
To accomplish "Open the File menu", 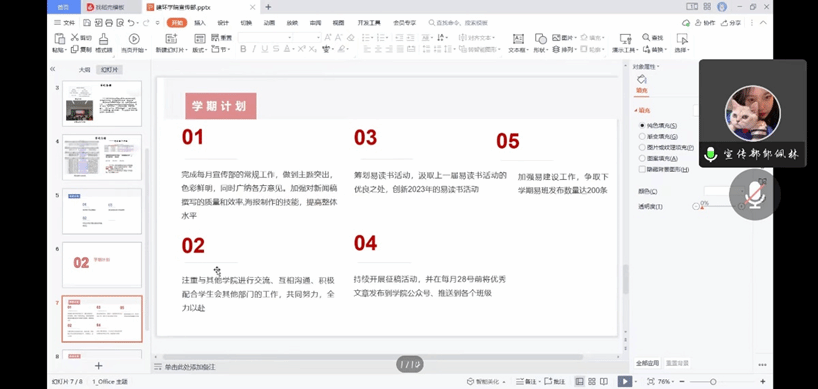I will coord(64,23).
